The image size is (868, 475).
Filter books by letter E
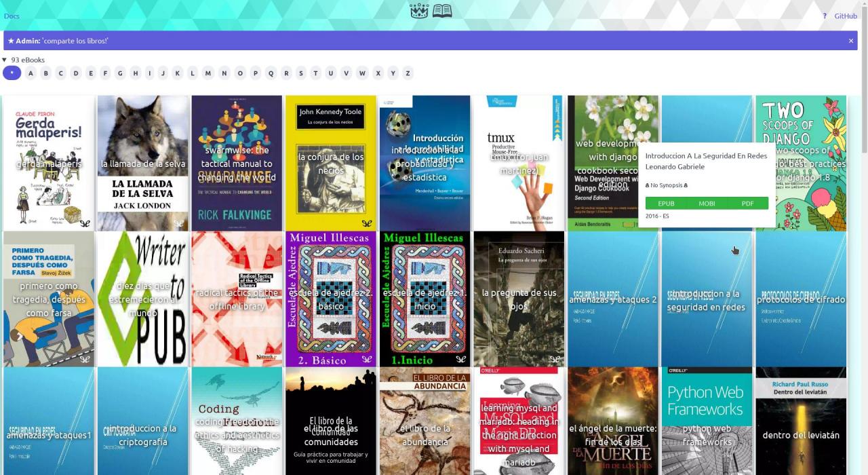coord(90,73)
